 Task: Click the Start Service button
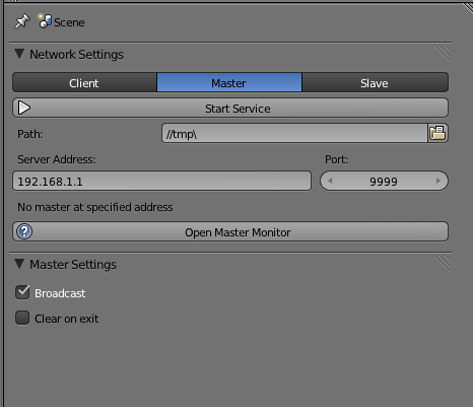click(x=230, y=108)
